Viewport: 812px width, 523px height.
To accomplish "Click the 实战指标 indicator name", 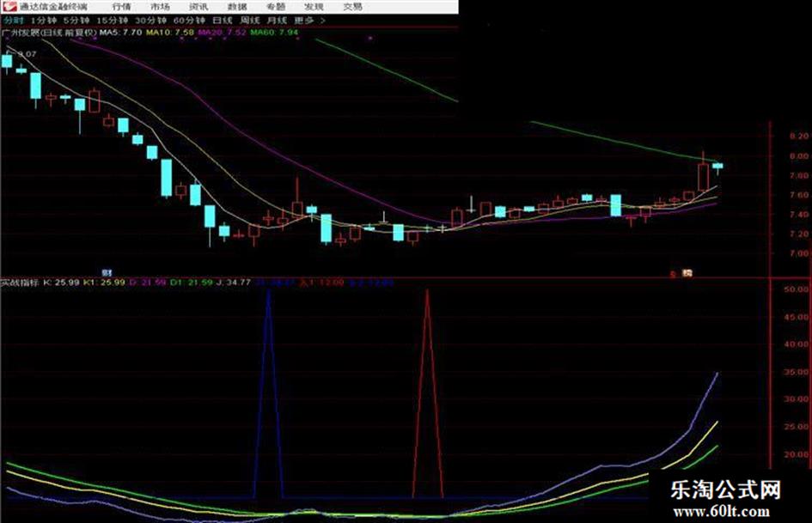I will point(20,283).
